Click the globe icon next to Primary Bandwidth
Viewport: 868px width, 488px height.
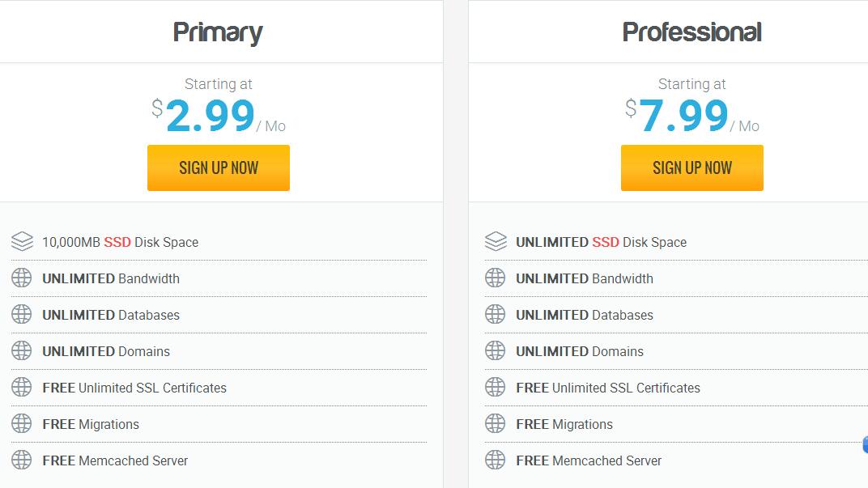pos(22,278)
